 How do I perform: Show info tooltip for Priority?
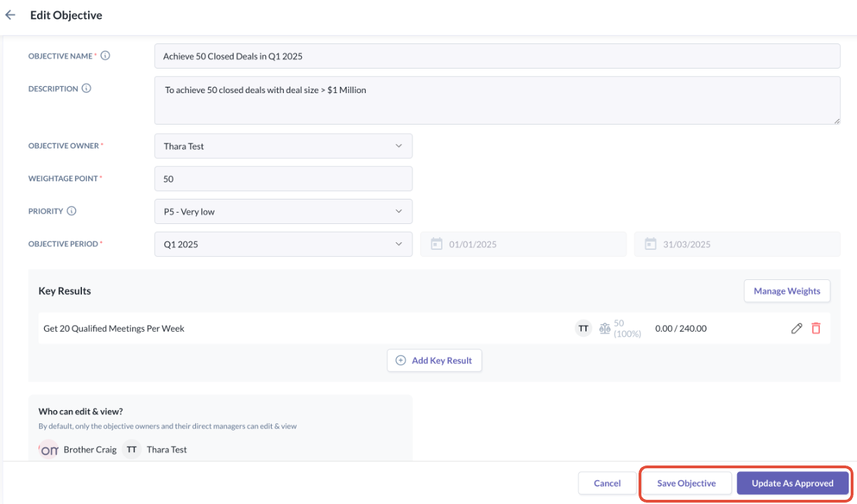pyautogui.click(x=71, y=211)
